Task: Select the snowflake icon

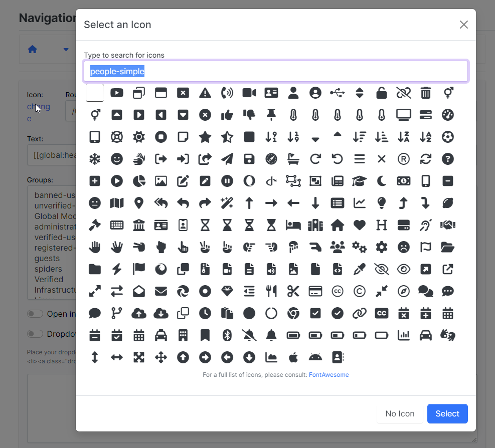Action: (x=95, y=159)
